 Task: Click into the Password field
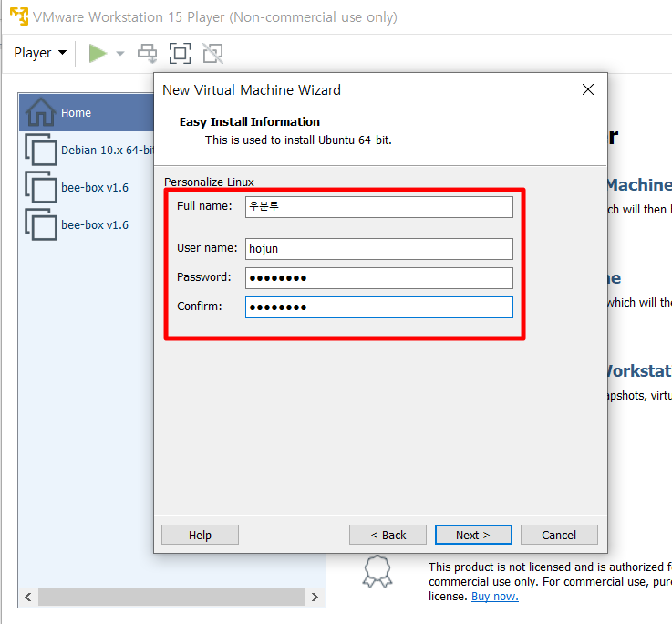click(x=379, y=278)
